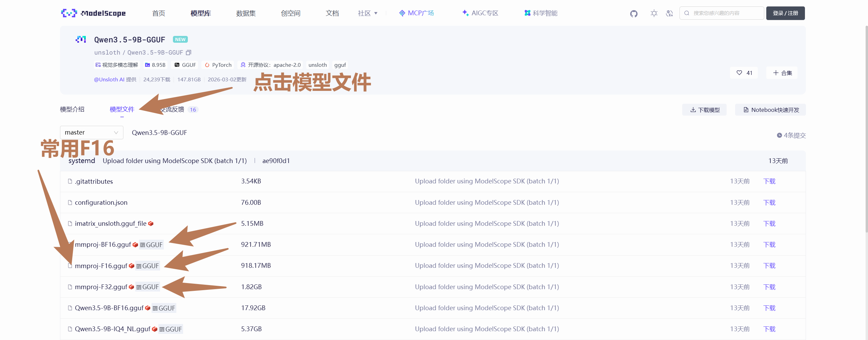Viewport: 868px width, 340px height.
Task: Click the red LFS cube beside mmproj-F32.gguf
Action: coord(132,287)
